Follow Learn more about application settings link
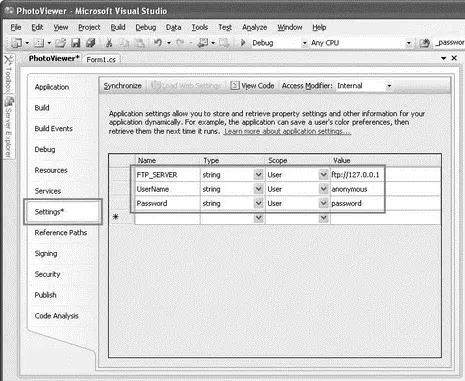 (287, 131)
